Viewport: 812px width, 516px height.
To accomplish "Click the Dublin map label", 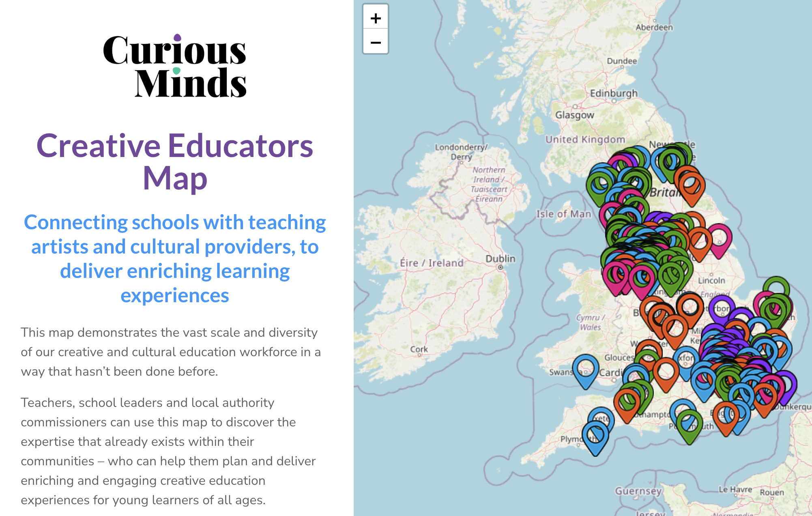I will point(501,258).
